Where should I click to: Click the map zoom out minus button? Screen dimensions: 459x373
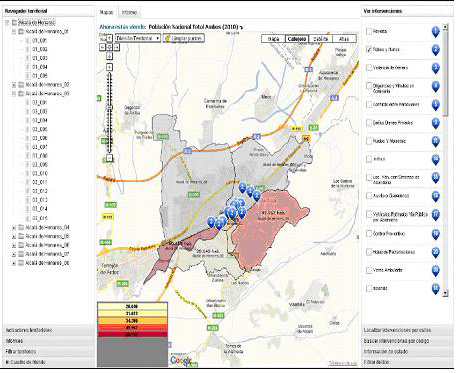(109, 158)
